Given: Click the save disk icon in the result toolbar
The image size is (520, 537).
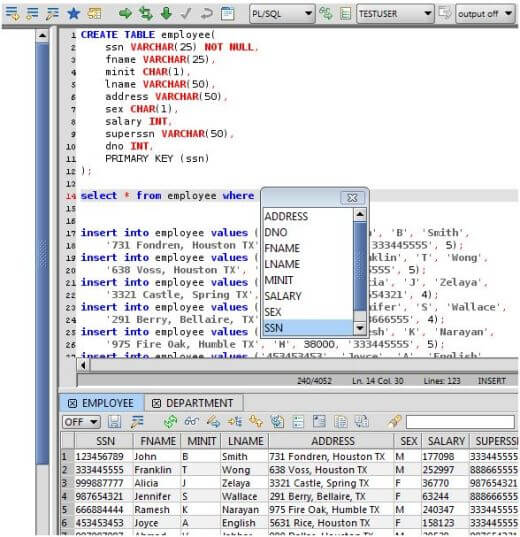Looking at the screenshot, I should [114, 422].
